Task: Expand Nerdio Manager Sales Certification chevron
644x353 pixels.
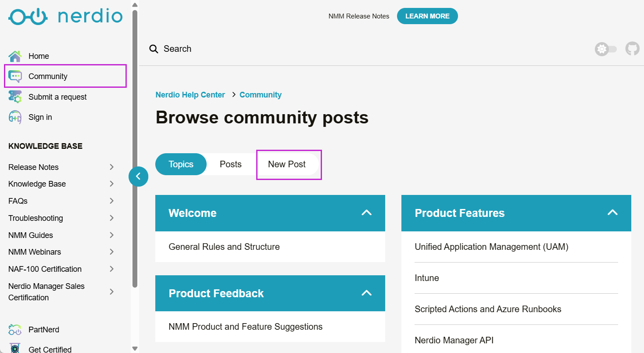Action: [x=111, y=292]
